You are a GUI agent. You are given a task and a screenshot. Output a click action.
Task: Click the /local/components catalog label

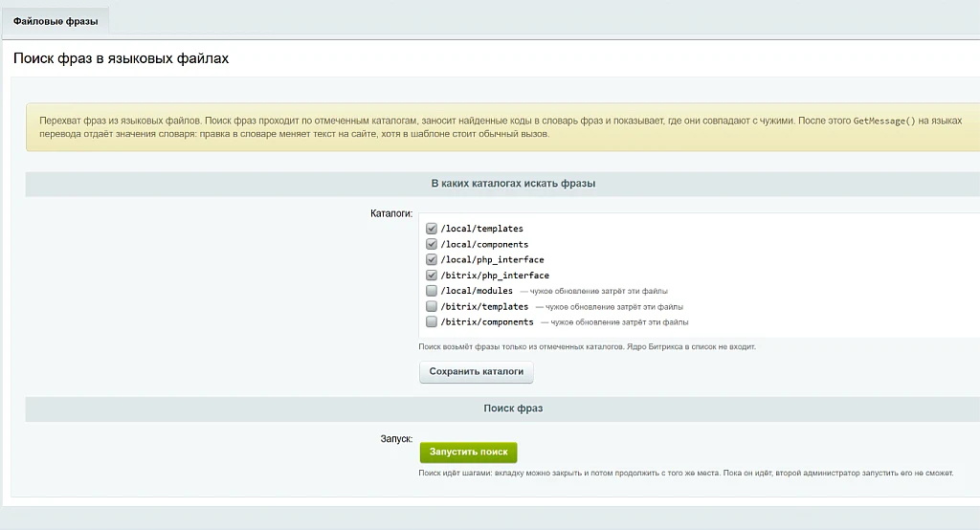(484, 244)
